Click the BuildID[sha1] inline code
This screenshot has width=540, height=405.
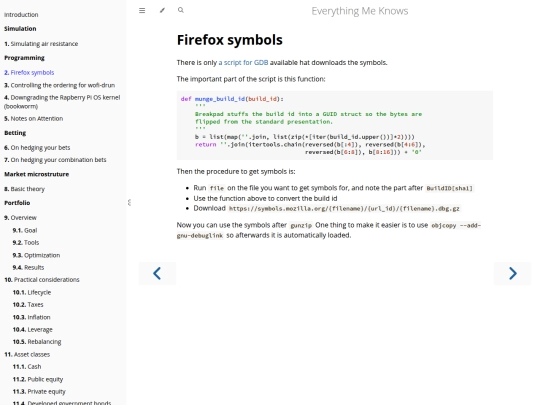coord(449,188)
